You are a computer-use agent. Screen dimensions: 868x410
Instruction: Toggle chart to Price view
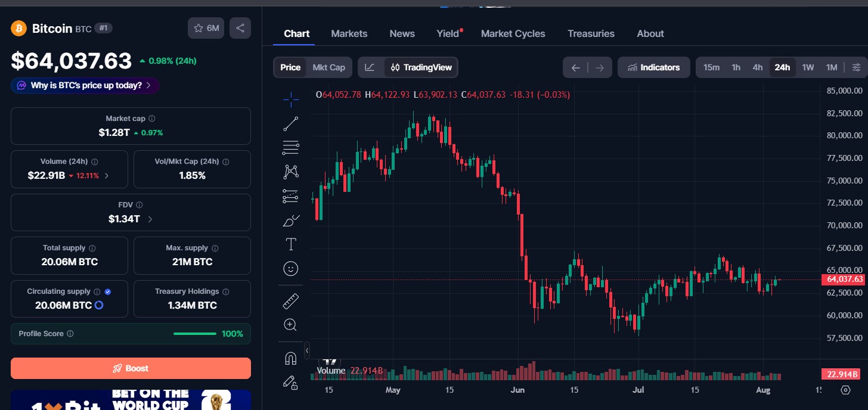point(290,67)
